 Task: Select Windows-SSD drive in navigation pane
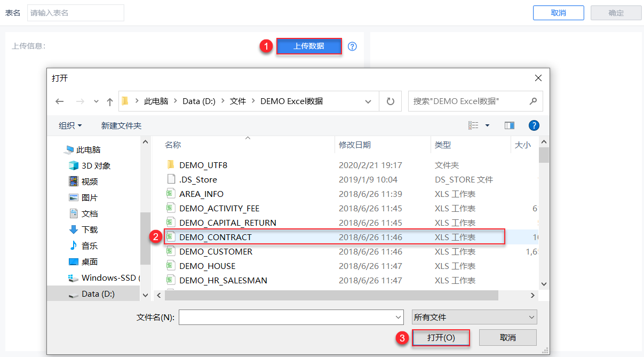click(104, 278)
